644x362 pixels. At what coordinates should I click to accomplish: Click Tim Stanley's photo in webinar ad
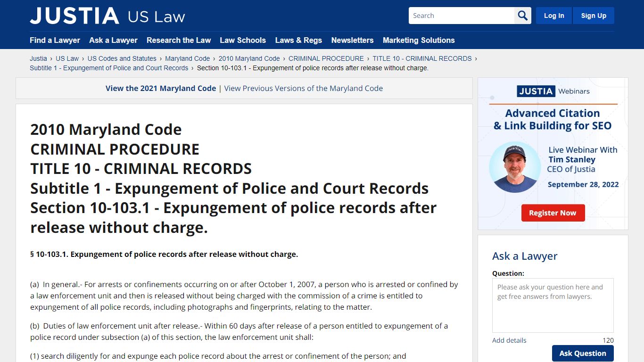[x=515, y=167]
